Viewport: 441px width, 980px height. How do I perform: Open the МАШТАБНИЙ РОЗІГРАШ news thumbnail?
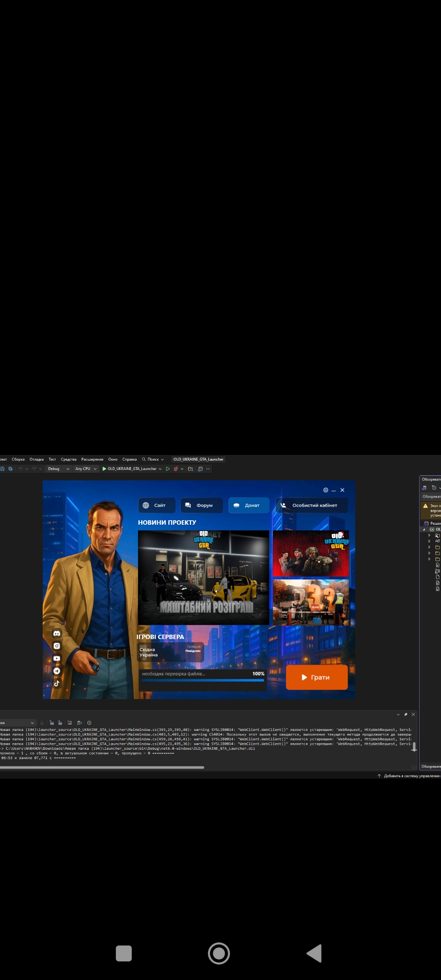[203, 577]
